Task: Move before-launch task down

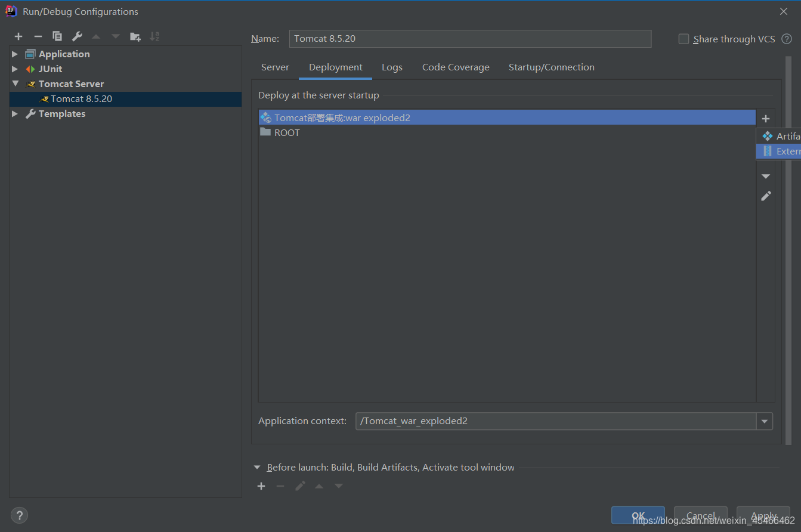Action: (x=339, y=486)
